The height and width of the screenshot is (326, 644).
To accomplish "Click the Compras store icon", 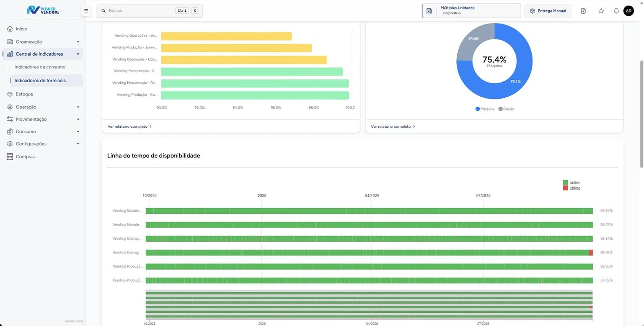I will 10,157.
